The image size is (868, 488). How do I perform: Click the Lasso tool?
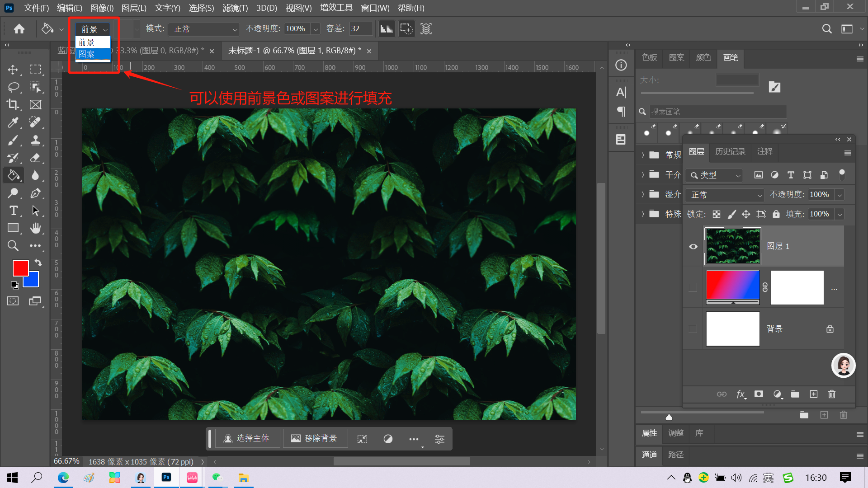click(13, 87)
